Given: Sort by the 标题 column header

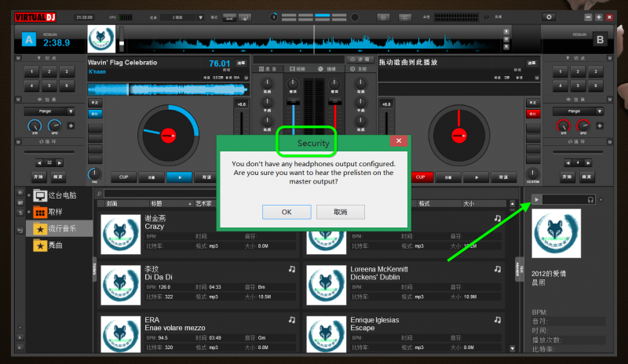Looking at the screenshot, I should 156,203.
